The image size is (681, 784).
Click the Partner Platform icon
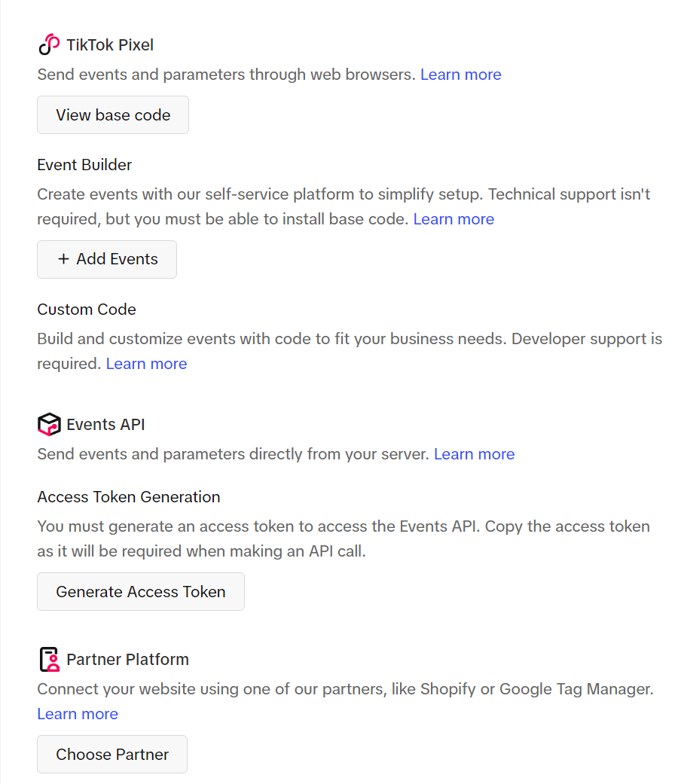49,660
